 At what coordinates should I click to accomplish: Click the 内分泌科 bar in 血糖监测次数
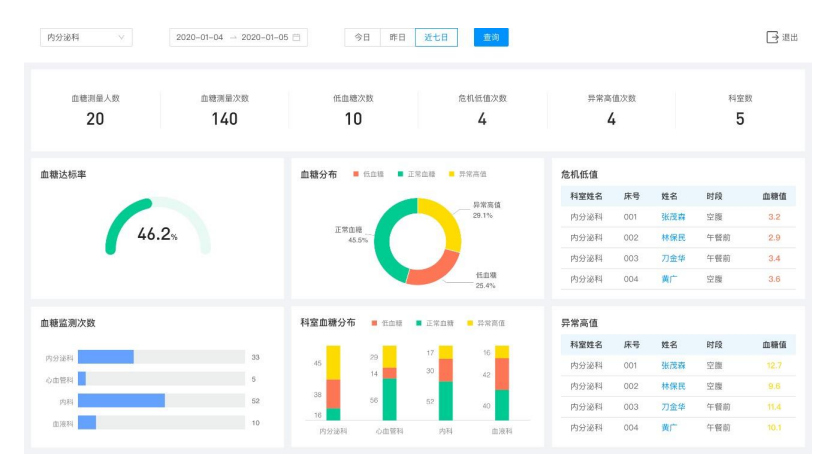click(x=106, y=357)
